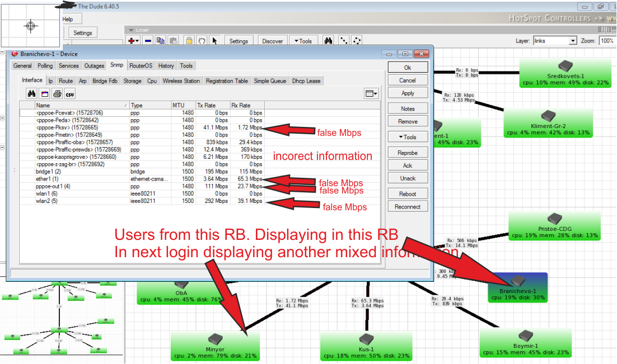Click the Boymir-1 device node
This screenshot has height=364, width=617.
[x=525, y=343]
